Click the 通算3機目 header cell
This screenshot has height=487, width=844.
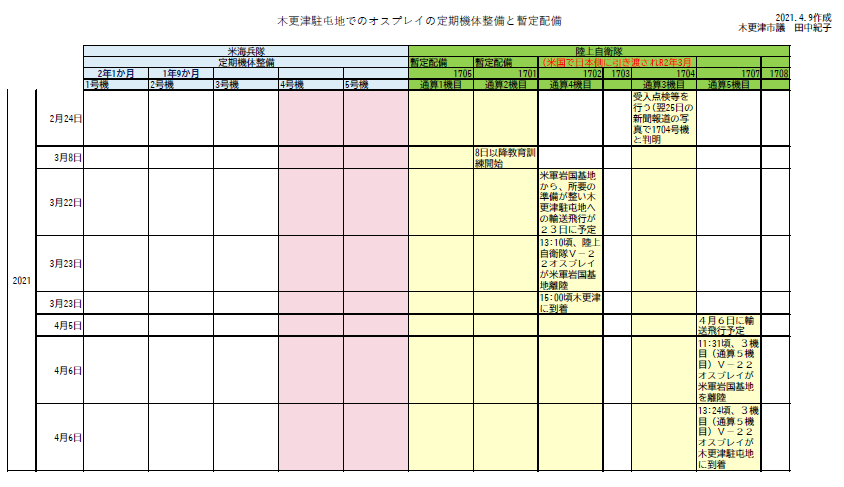664,84
